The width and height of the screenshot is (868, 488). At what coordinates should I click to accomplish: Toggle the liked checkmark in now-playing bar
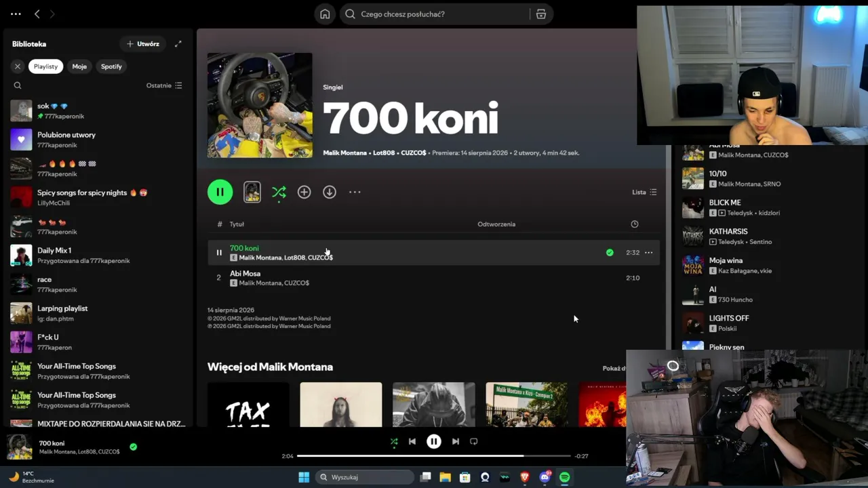coord(133,447)
